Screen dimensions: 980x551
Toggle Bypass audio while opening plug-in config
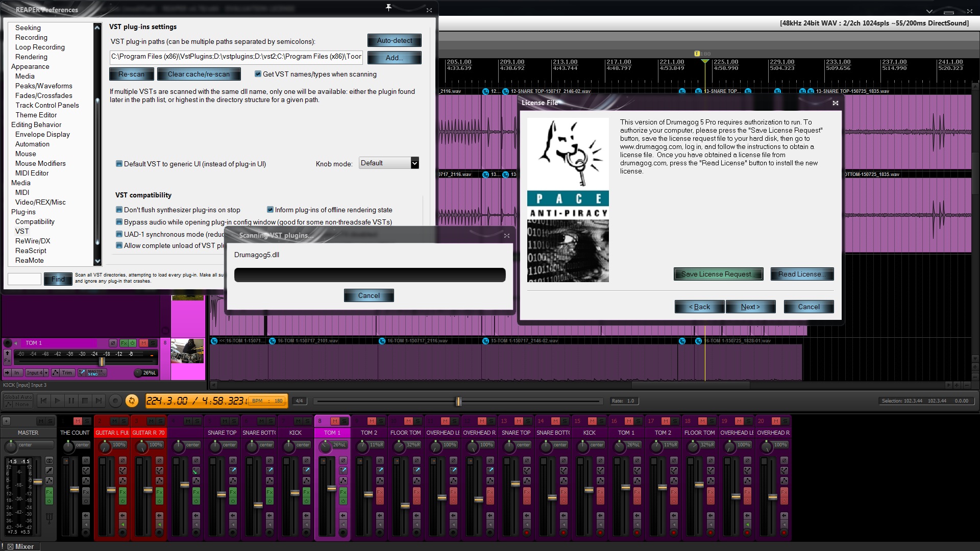(119, 222)
